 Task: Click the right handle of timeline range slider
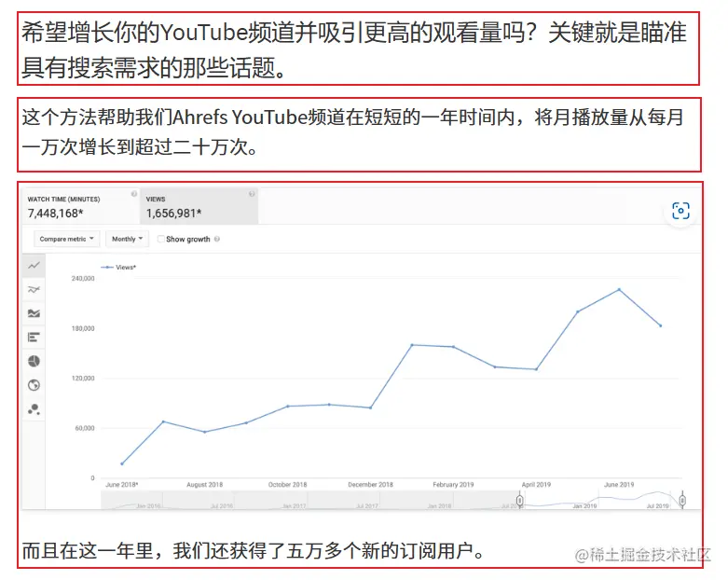[x=682, y=501]
